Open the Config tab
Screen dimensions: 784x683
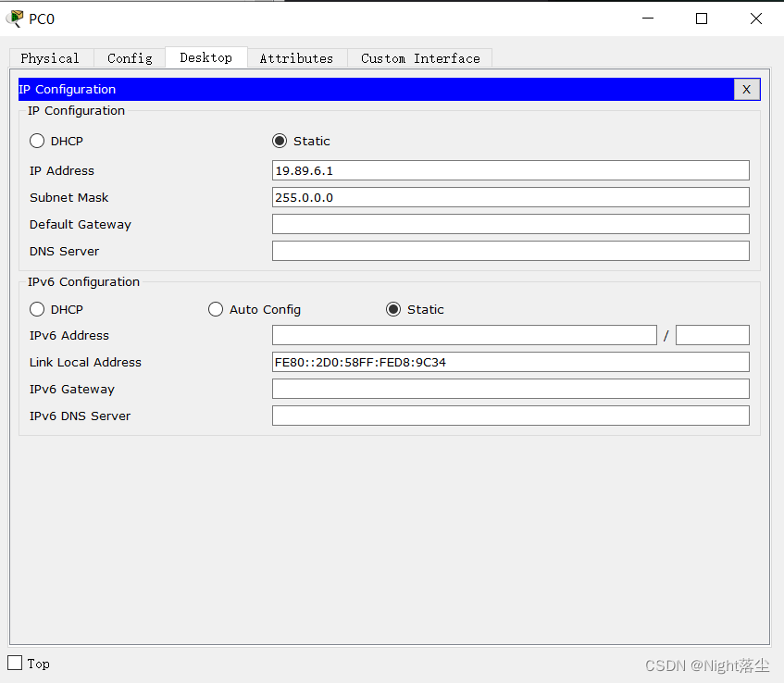click(130, 58)
